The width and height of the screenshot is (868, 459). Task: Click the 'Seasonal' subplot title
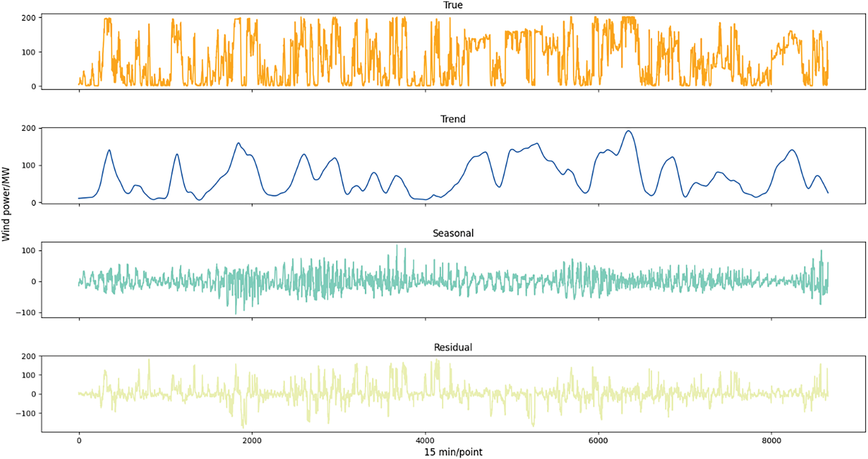coord(453,233)
